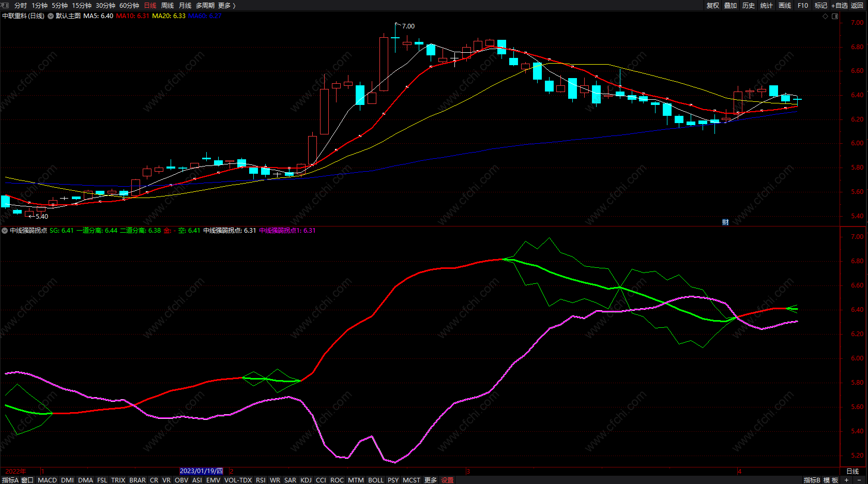
Task: Toggle 复权 price adjustment
Action: [x=713, y=5]
